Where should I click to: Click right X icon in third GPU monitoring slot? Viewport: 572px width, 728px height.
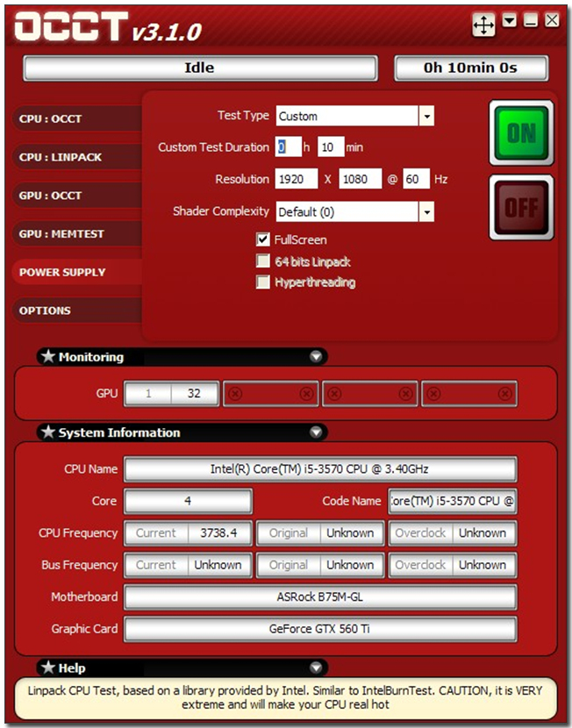405,394
